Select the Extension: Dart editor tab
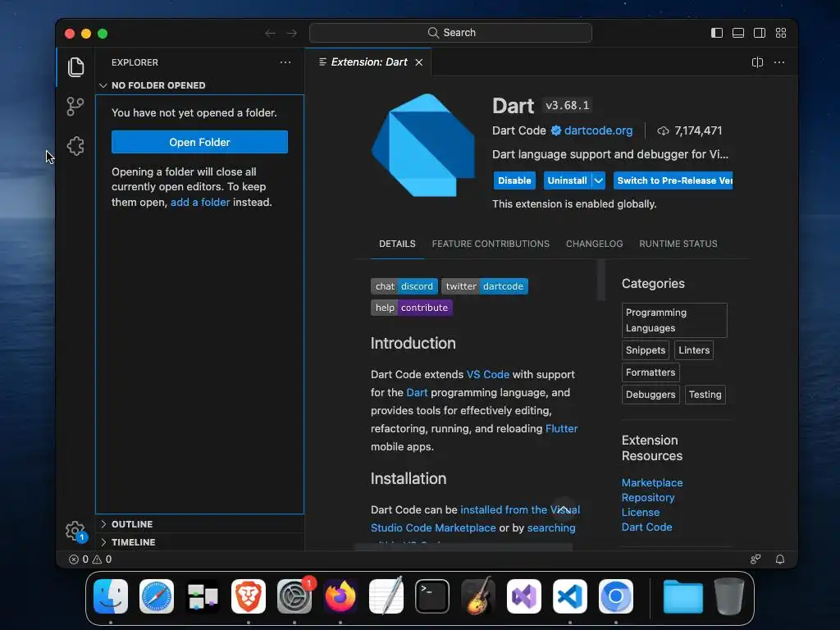840x630 pixels. pyautogui.click(x=368, y=62)
